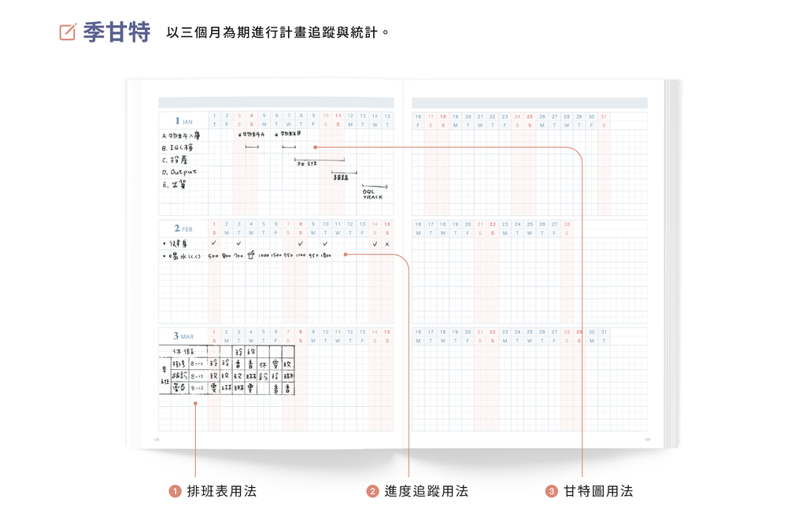Toggle the checkmark on February 8 健身 row
This screenshot has height=532, width=806.
pos(299,243)
